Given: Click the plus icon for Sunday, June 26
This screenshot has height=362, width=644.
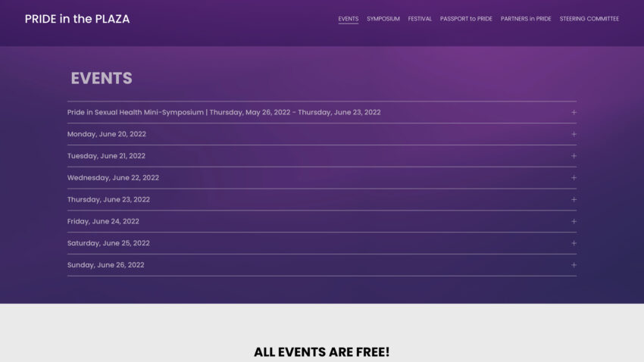Looking at the screenshot, I should pos(574,265).
